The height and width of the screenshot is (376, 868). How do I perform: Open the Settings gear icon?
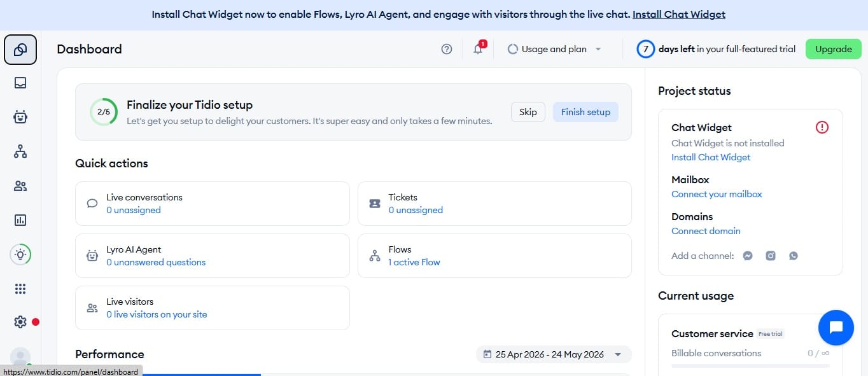(x=20, y=322)
